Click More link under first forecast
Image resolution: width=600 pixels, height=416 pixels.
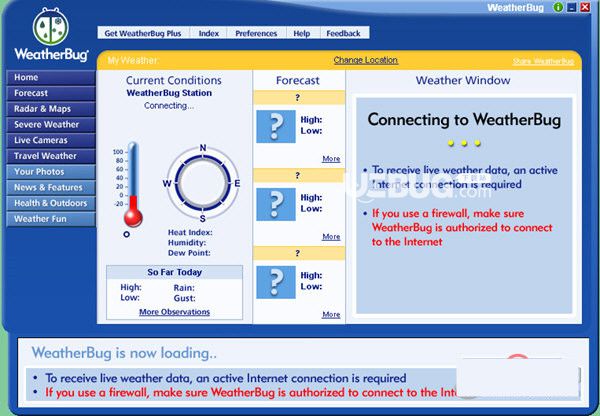click(331, 158)
